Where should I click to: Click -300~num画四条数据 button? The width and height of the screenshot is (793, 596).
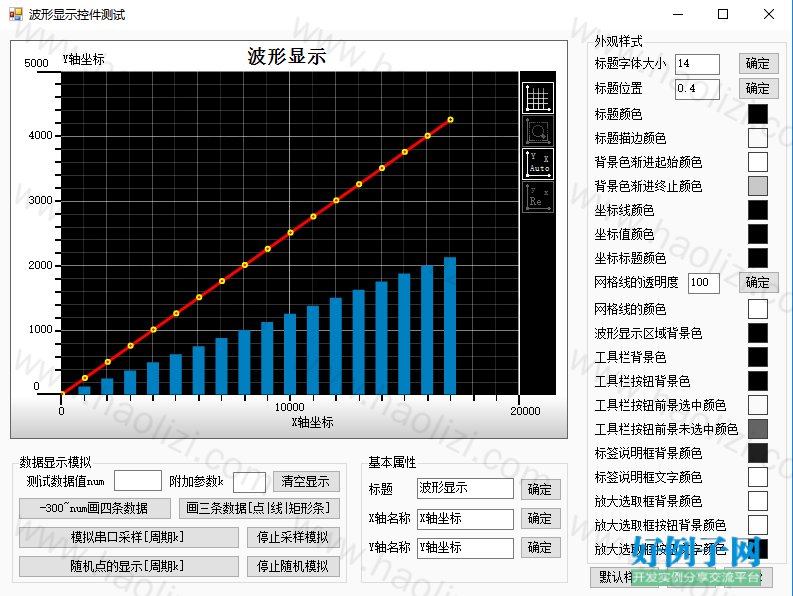[95, 508]
